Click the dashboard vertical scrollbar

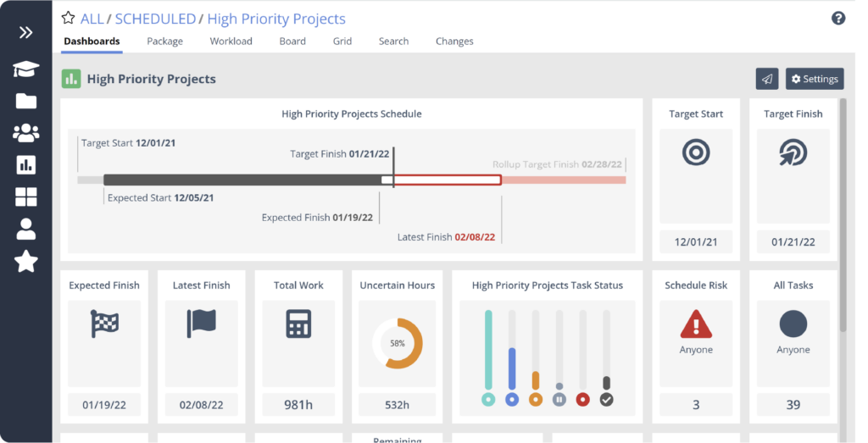(x=843, y=216)
